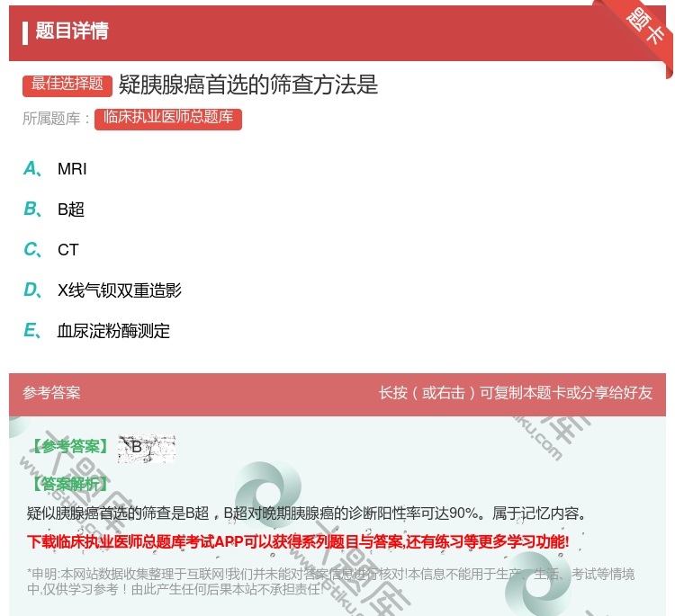The height and width of the screenshot is (616, 675).
Task: Click the grey 申明 disclaimer text
Action: [330, 581]
